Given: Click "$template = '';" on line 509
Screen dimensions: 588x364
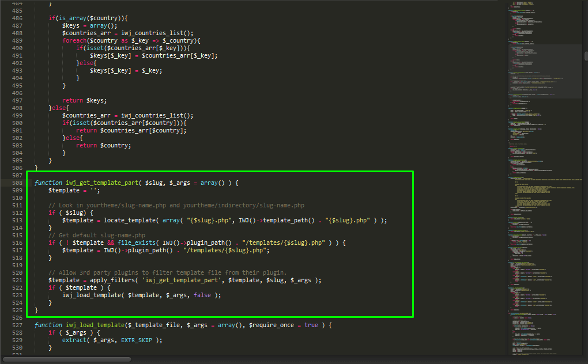Looking at the screenshot, I should click(x=74, y=190).
